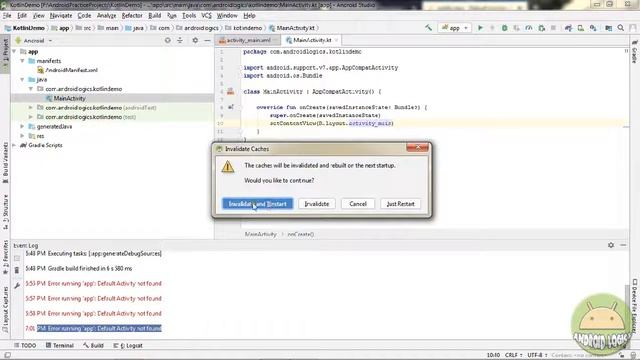The height and width of the screenshot is (360, 640).
Task: Hide the Project panel with minus icon
Action: point(207,40)
